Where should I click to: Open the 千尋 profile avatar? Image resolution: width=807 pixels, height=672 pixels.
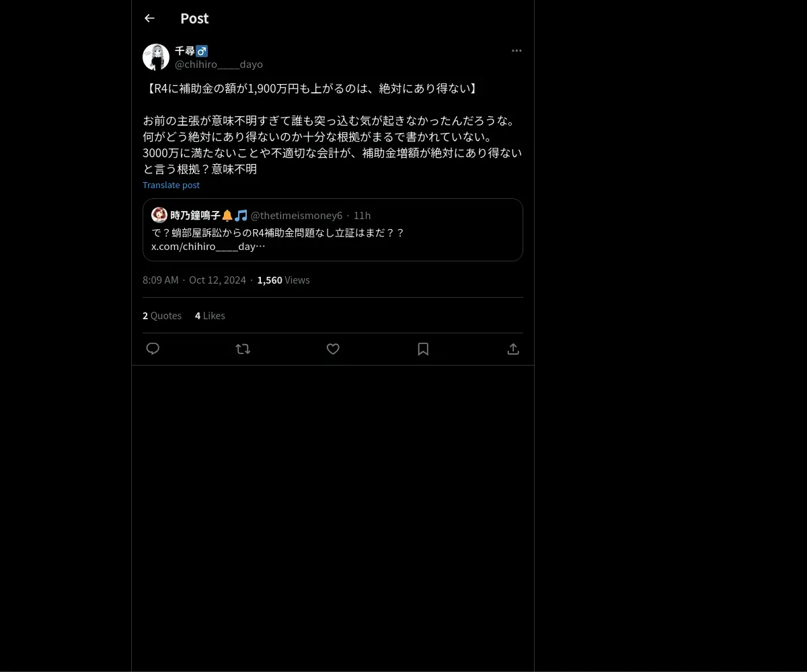point(156,57)
